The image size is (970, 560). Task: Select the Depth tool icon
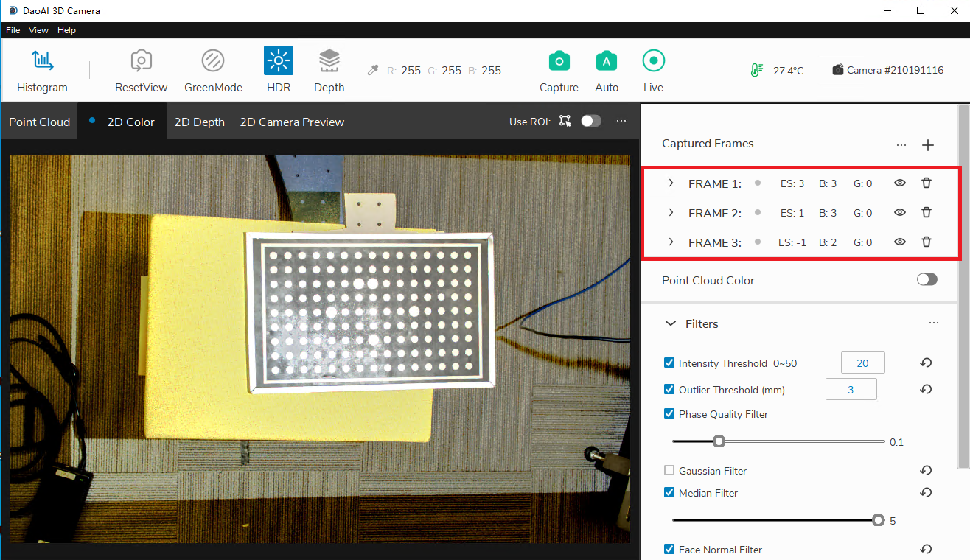tap(329, 61)
